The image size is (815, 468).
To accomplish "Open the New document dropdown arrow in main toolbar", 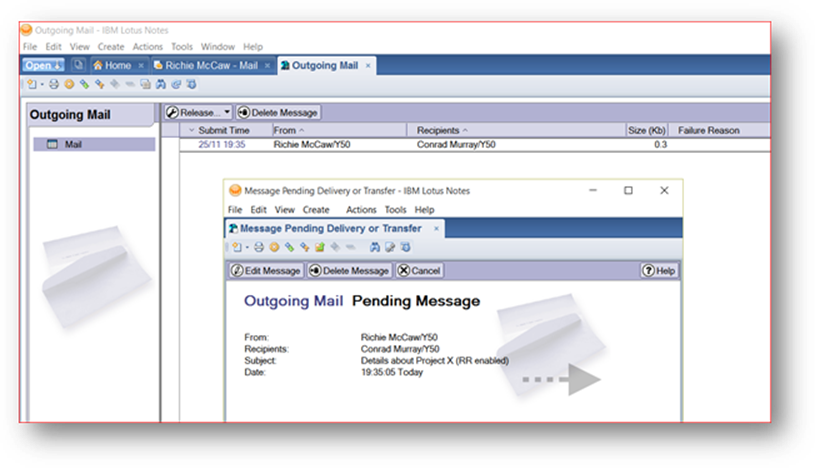I will click(x=42, y=84).
